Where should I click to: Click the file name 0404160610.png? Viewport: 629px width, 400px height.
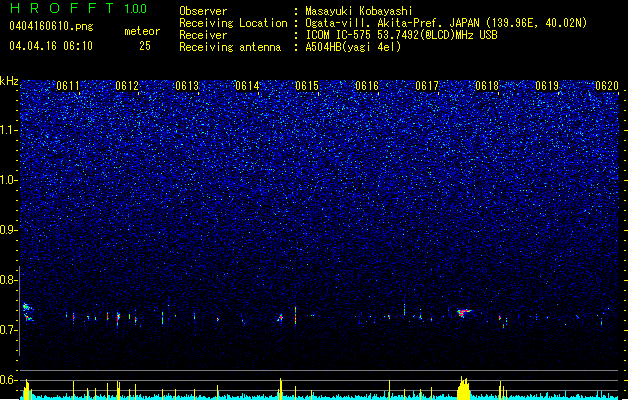51,26
